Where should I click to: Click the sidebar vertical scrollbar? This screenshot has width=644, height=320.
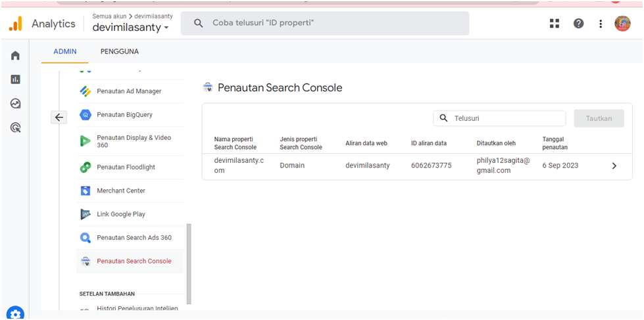(189, 263)
